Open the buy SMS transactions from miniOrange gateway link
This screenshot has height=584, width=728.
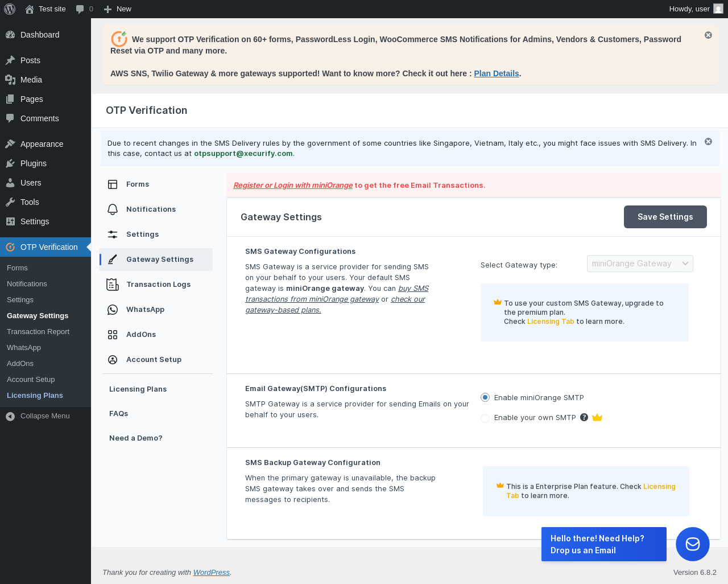(x=337, y=294)
